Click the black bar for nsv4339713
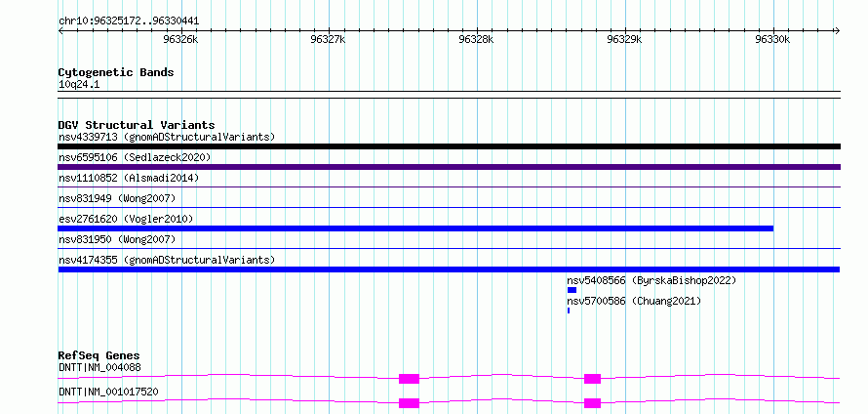This screenshot has width=868, height=414. (449, 146)
